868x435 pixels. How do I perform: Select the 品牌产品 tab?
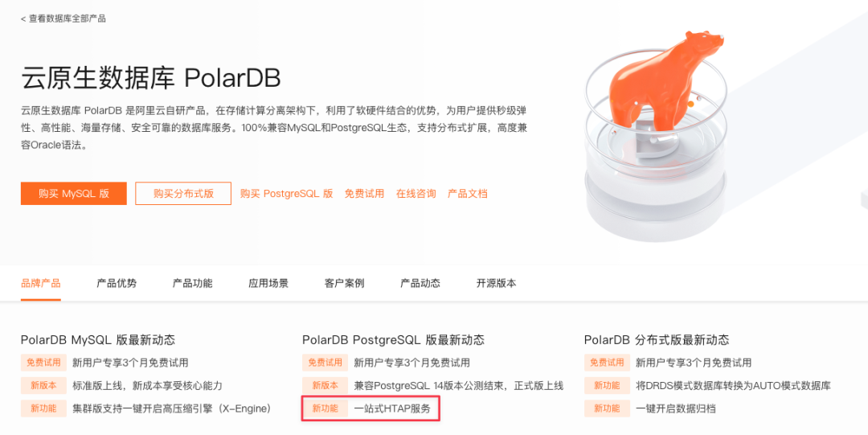41,283
